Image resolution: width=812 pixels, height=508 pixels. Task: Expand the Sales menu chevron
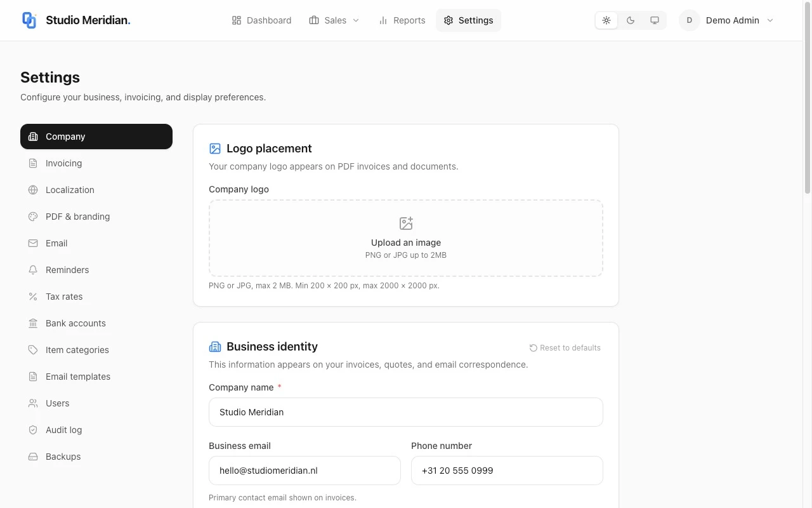point(356,20)
